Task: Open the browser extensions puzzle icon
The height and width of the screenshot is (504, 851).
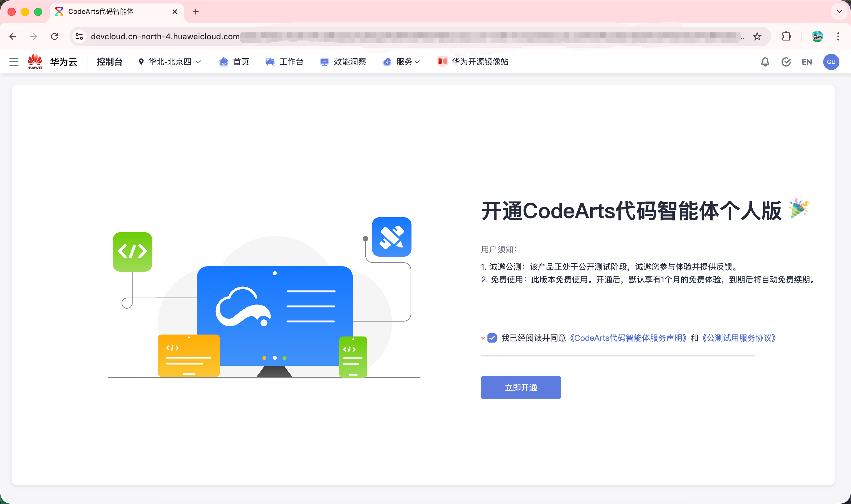Action: (x=786, y=36)
